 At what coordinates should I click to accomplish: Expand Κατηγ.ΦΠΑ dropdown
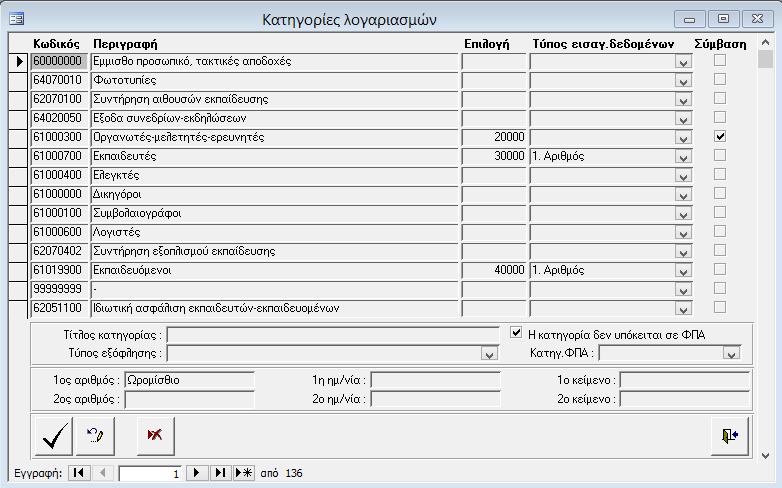point(731,353)
